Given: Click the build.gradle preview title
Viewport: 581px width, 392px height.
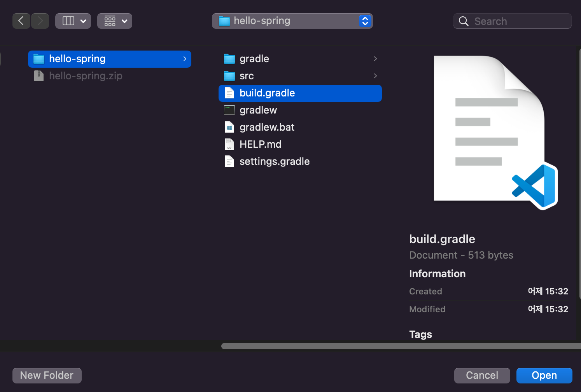Looking at the screenshot, I should click(442, 239).
